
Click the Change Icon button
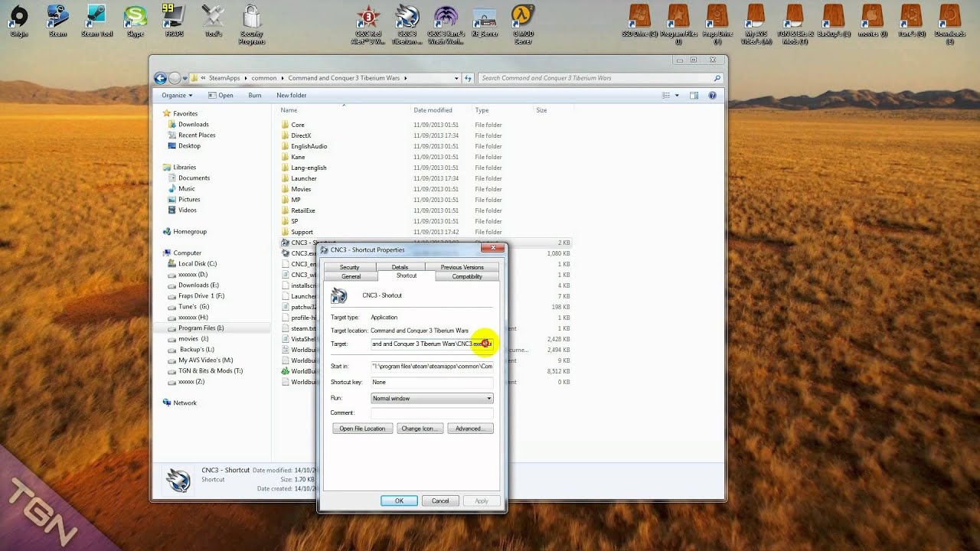tap(420, 429)
